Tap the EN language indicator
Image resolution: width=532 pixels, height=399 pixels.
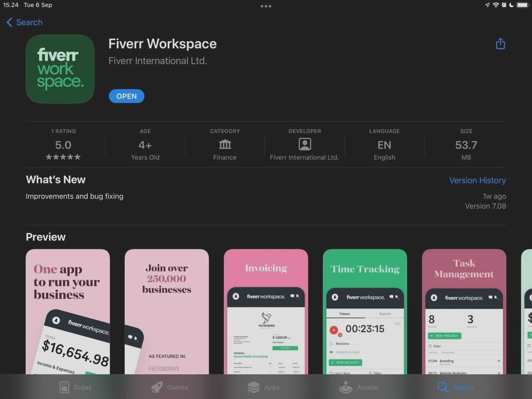pos(384,145)
